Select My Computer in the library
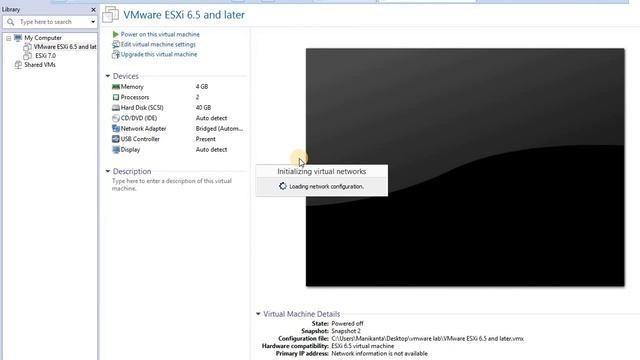Viewport: 640px width, 360px height. 43,38
